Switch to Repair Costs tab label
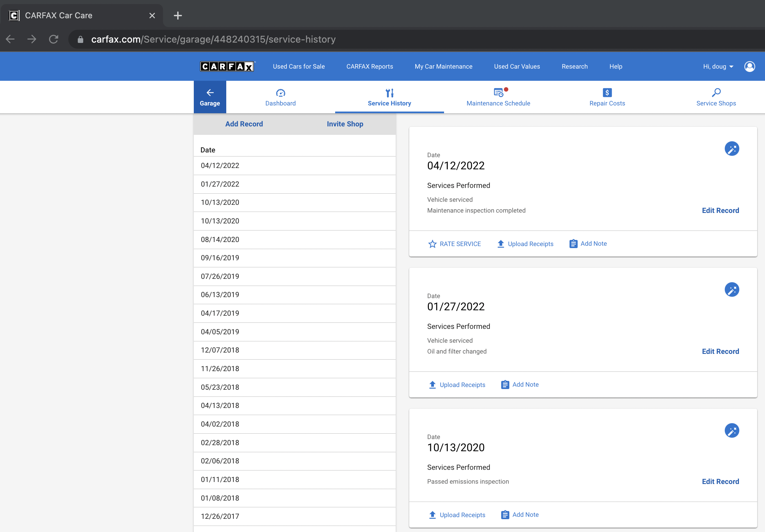The image size is (765, 532). (607, 103)
